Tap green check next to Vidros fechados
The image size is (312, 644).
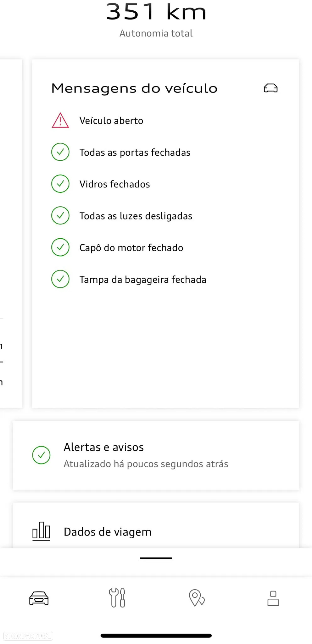[60, 184]
